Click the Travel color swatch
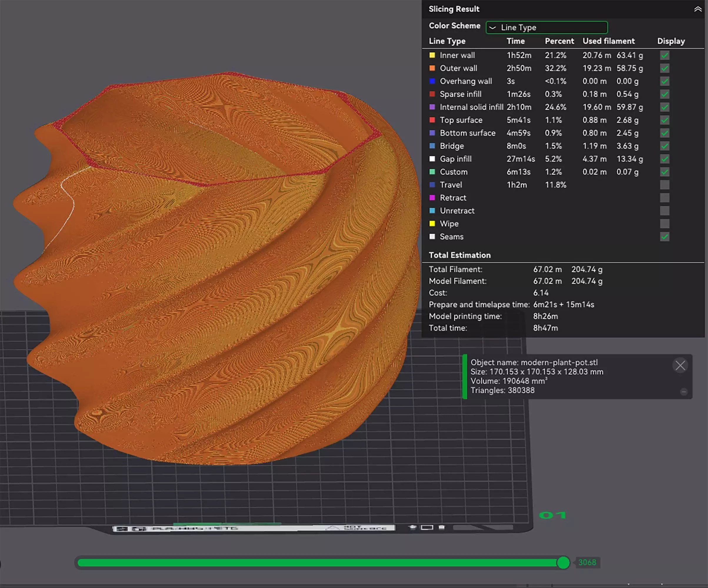Image resolution: width=708 pixels, height=588 pixels. [x=432, y=185]
